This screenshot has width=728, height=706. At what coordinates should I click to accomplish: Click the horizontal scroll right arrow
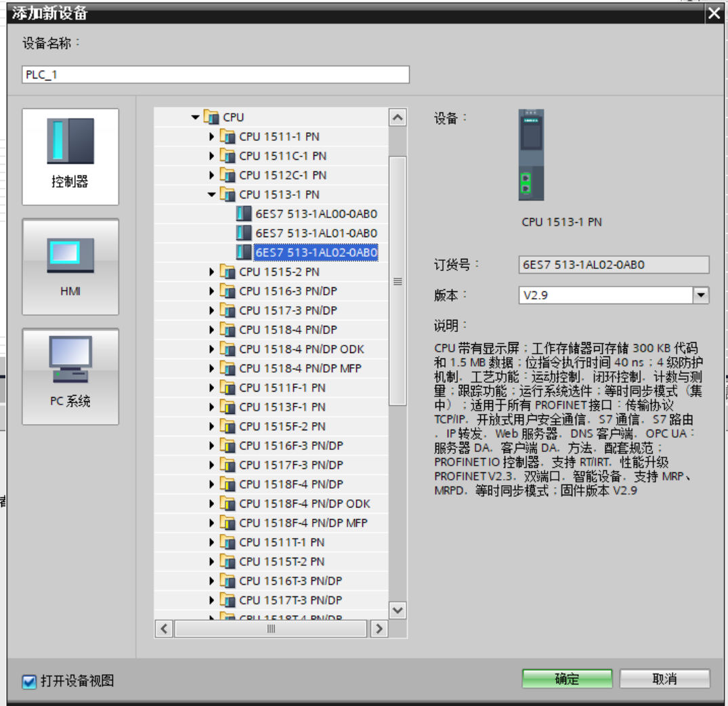379,629
